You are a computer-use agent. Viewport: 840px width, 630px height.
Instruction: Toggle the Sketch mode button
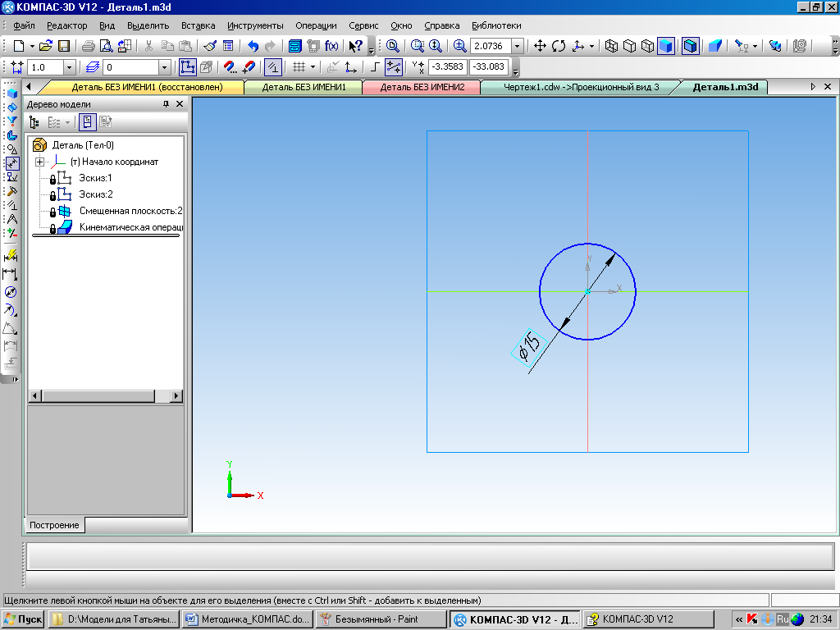(x=187, y=67)
